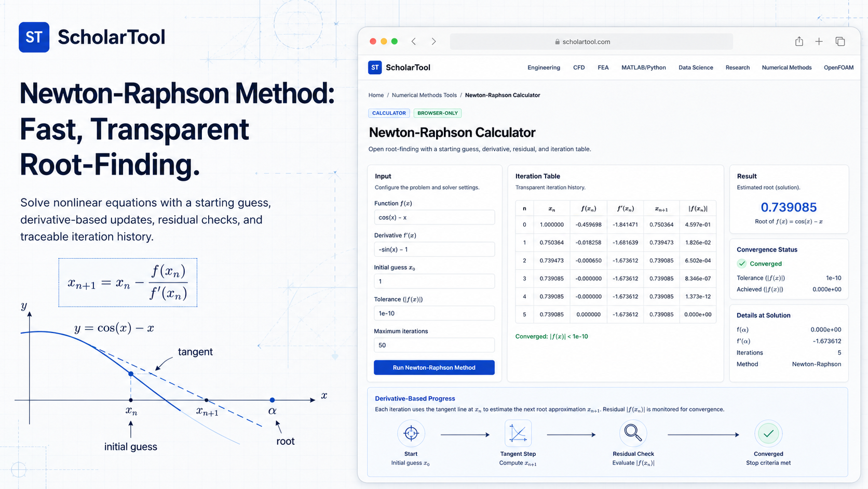Run Newton-Raphson Method button
The height and width of the screenshot is (489, 868).
(x=434, y=367)
